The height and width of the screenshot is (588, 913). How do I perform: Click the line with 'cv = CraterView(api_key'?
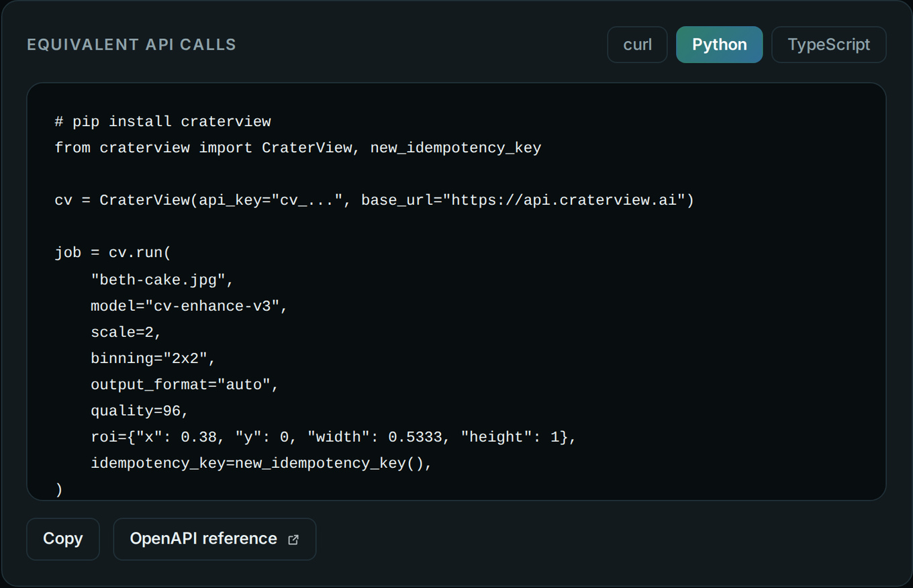click(x=375, y=200)
